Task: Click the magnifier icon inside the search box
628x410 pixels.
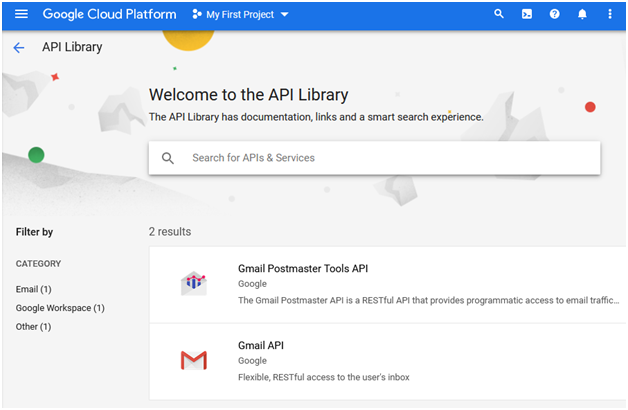Action: point(168,158)
